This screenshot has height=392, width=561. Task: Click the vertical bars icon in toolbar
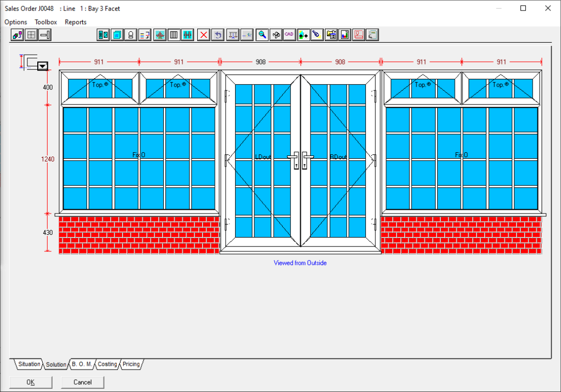pyautogui.click(x=174, y=35)
